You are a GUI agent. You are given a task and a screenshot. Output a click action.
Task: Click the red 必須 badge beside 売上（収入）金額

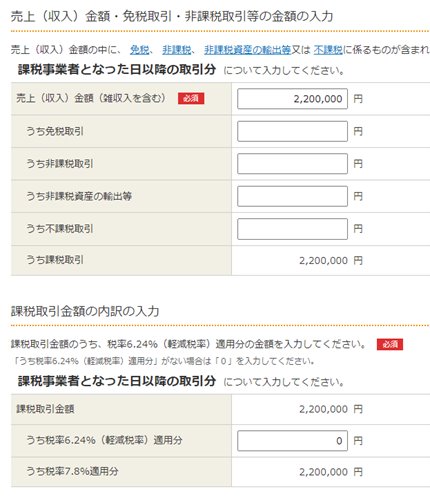[191, 98]
